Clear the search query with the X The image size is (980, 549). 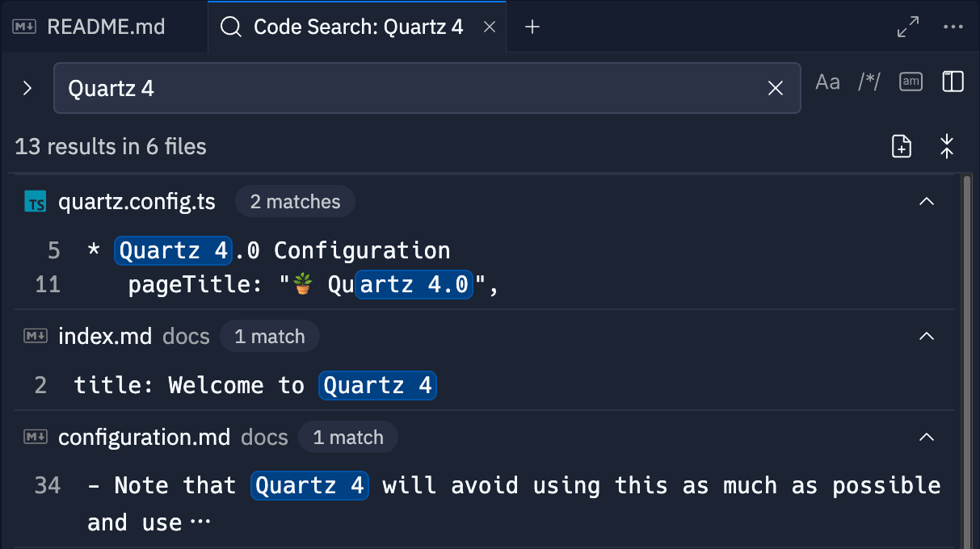click(775, 88)
